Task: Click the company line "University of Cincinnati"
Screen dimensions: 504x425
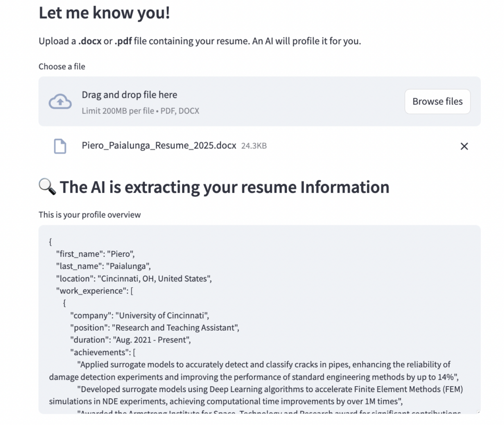Action: pos(142,316)
